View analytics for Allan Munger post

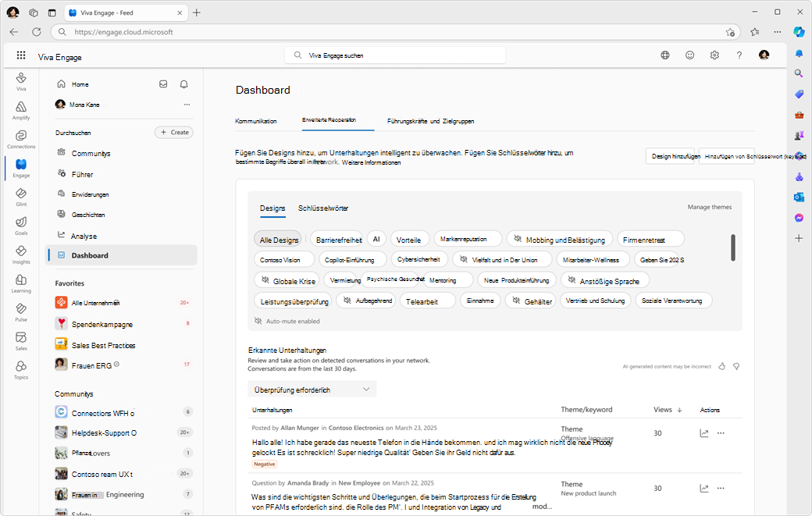(703, 433)
